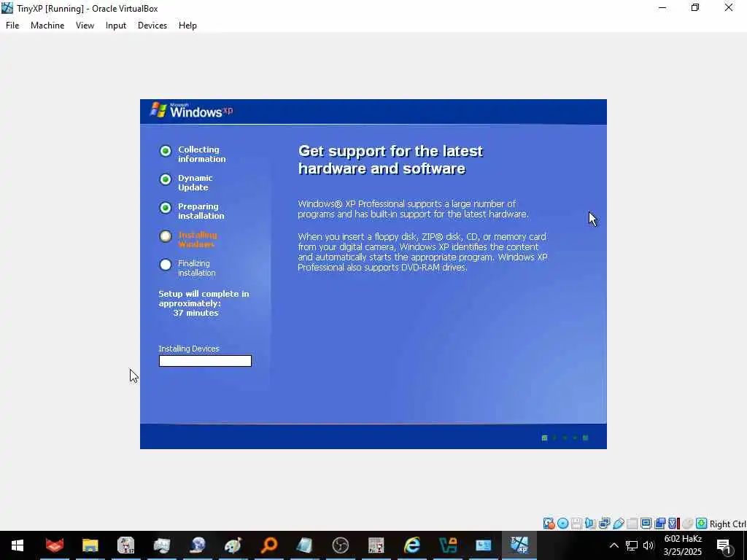Open the notification center icon
This screenshot has width=747, height=560.
[724, 545]
